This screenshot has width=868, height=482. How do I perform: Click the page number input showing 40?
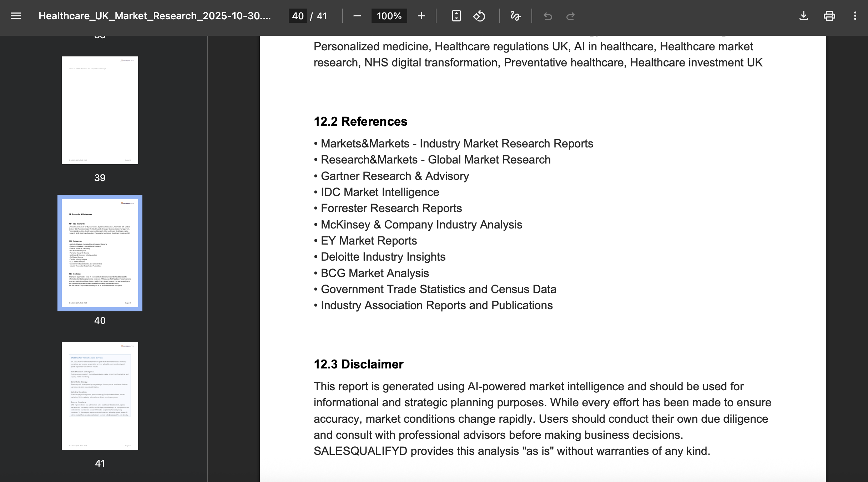click(x=298, y=16)
